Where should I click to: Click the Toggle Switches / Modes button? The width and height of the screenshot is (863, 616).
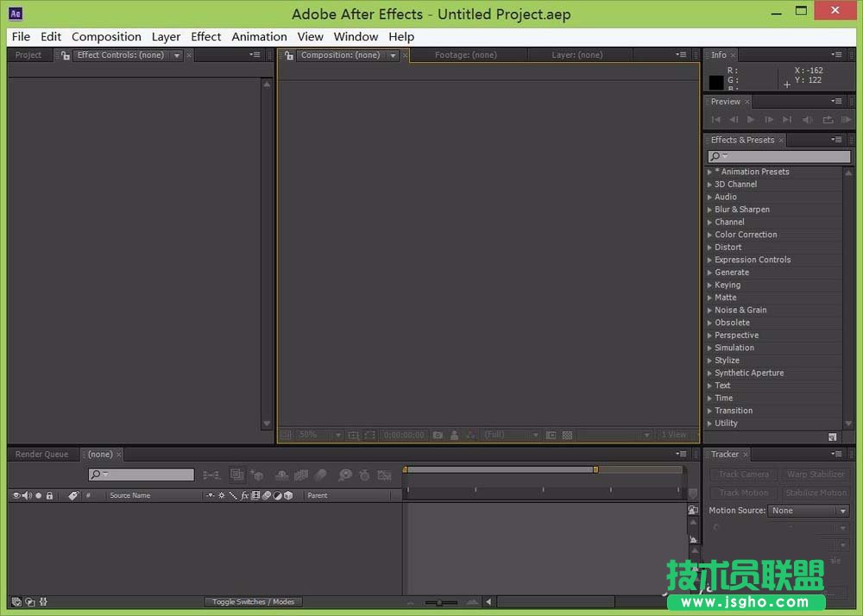[254, 602]
